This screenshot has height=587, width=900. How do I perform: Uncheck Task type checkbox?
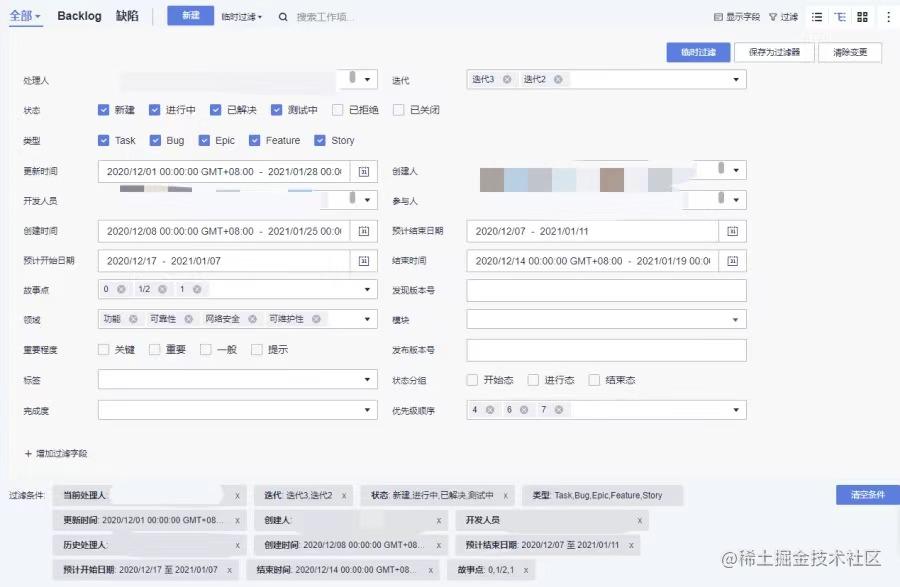[x=103, y=140]
